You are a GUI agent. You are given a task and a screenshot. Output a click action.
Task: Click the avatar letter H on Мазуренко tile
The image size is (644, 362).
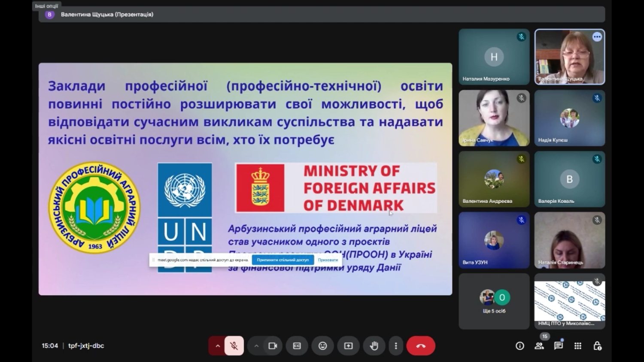click(x=494, y=57)
